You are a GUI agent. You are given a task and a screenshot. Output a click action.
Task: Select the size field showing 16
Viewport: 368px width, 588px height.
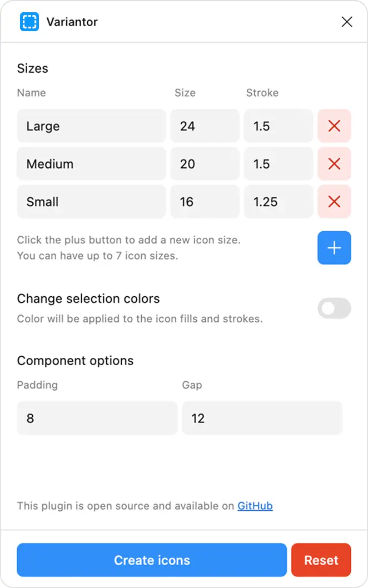[205, 202]
